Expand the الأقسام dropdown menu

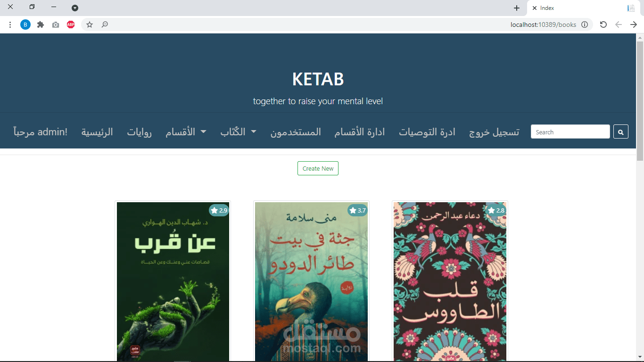pos(186,132)
